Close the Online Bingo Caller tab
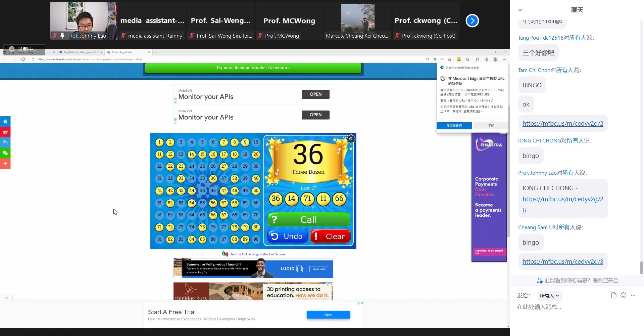Viewport: 644px width, 336px height. [149, 52]
